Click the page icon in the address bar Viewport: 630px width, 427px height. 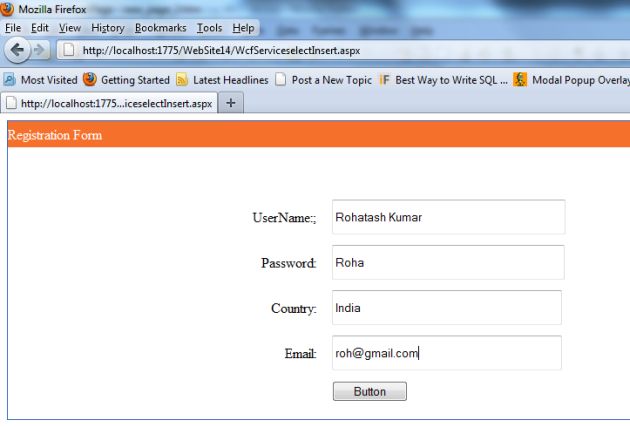[69, 50]
